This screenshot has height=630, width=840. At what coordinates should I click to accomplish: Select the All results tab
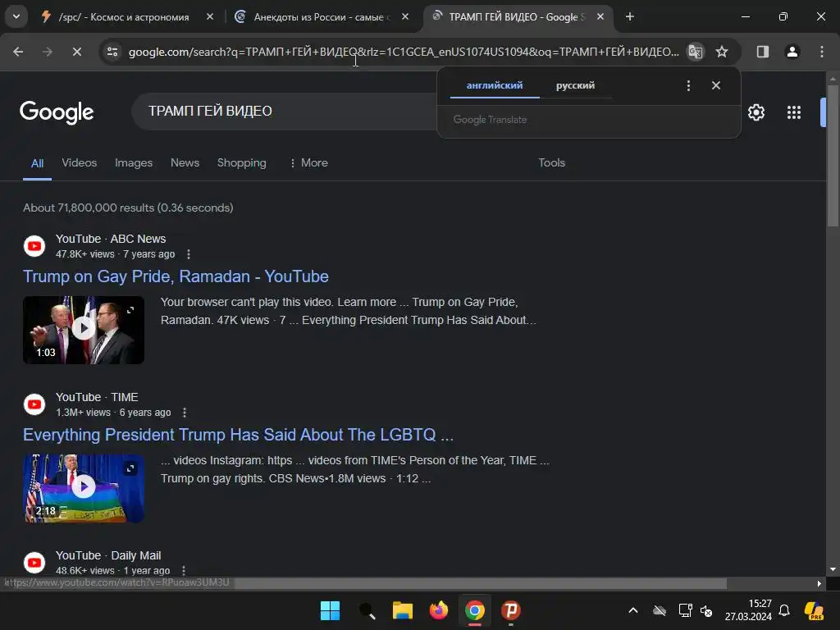tap(37, 163)
